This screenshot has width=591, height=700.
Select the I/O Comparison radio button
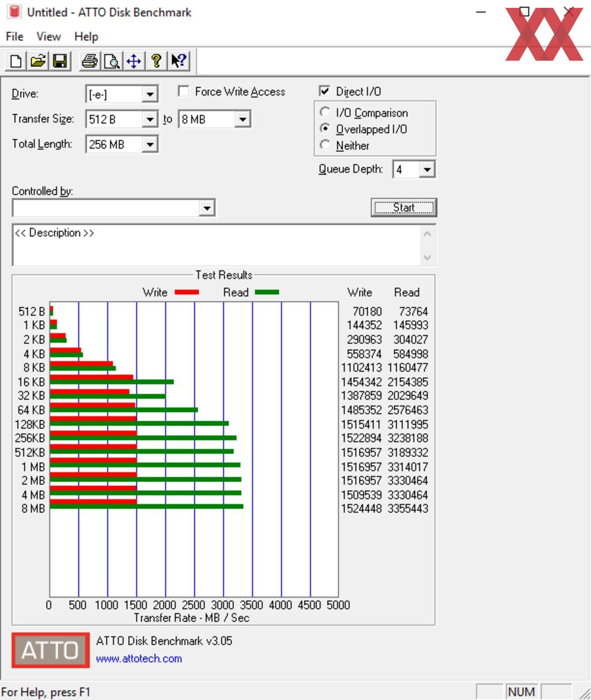click(x=325, y=112)
